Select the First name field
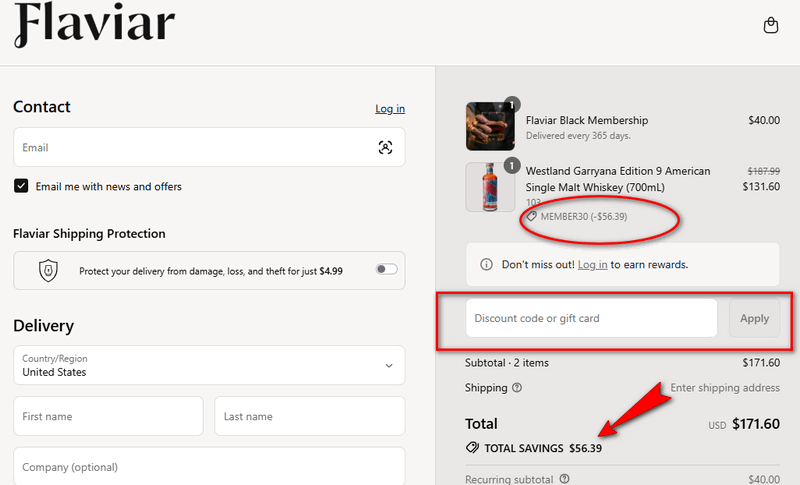Viewport: 800px width, 485px height. click(x=108, y=416)
